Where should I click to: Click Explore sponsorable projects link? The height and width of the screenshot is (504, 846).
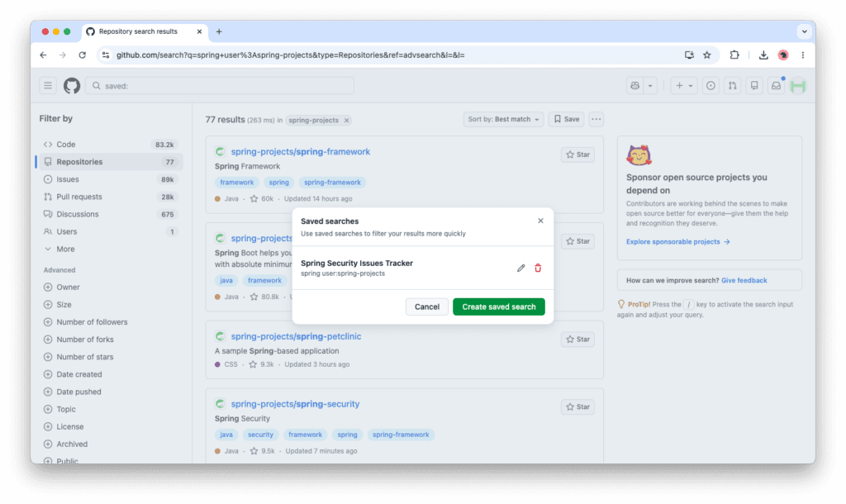[677, 242]
